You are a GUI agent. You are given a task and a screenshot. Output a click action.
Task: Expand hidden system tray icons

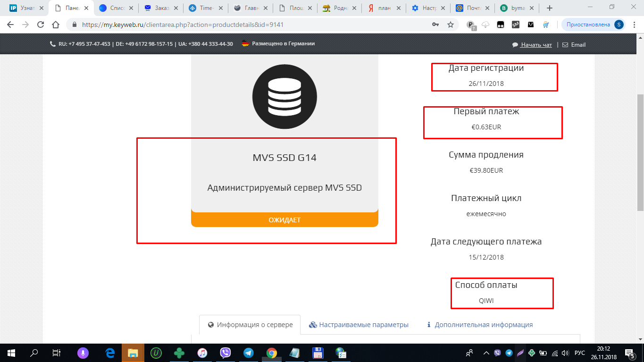coord(486,353)
